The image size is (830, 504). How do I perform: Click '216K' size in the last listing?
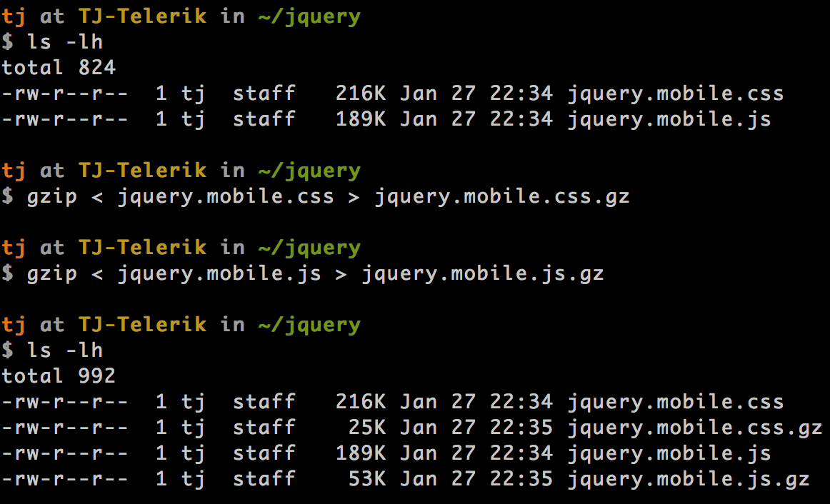[361, 402]
